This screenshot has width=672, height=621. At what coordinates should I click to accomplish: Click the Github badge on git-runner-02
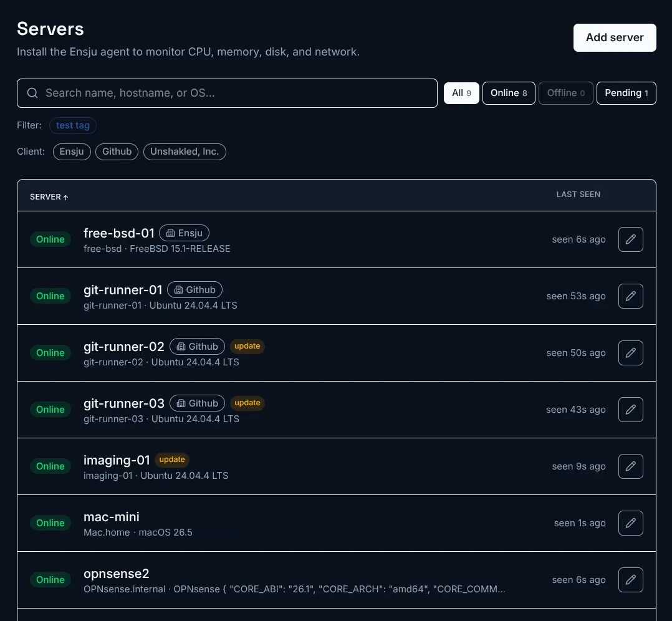(x=197, y=346)
